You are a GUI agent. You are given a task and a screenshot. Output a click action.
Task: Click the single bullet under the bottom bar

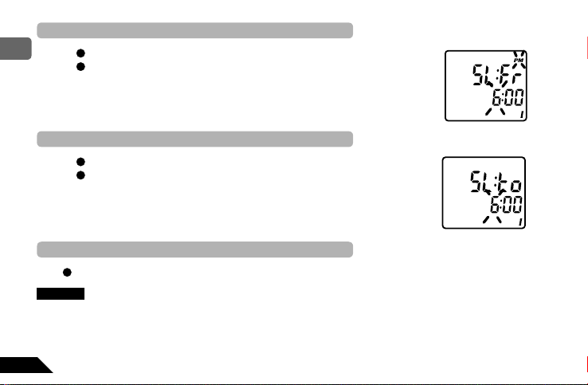click(67, 272)
